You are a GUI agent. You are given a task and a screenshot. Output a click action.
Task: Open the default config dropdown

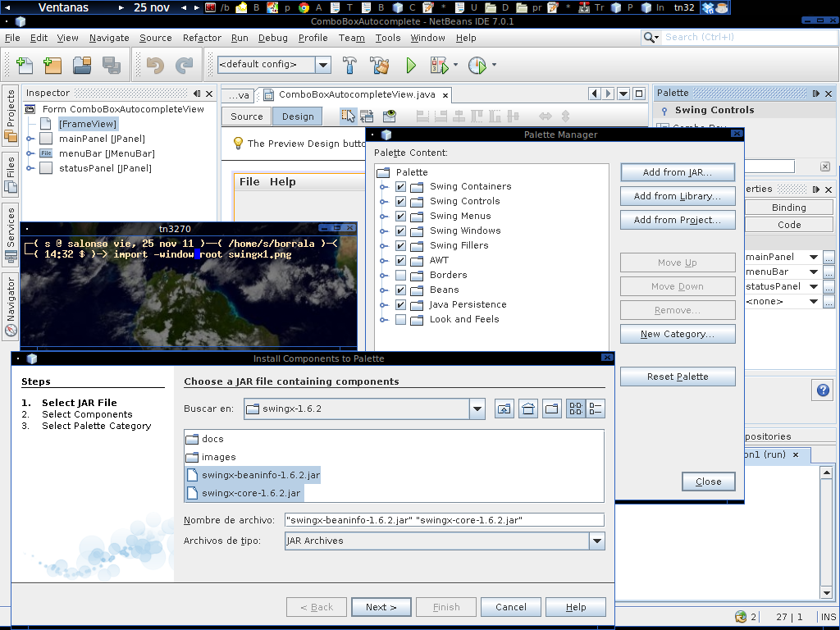[322, 64]
